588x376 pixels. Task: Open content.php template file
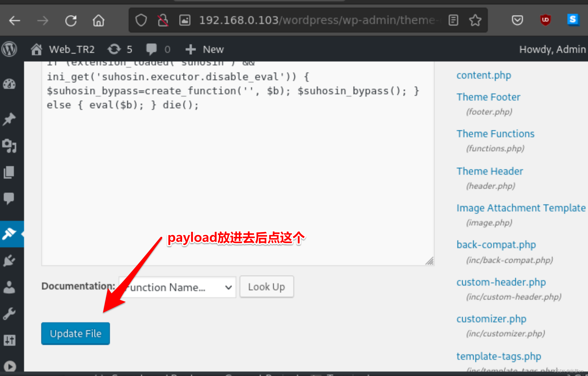tap(484, 75)
